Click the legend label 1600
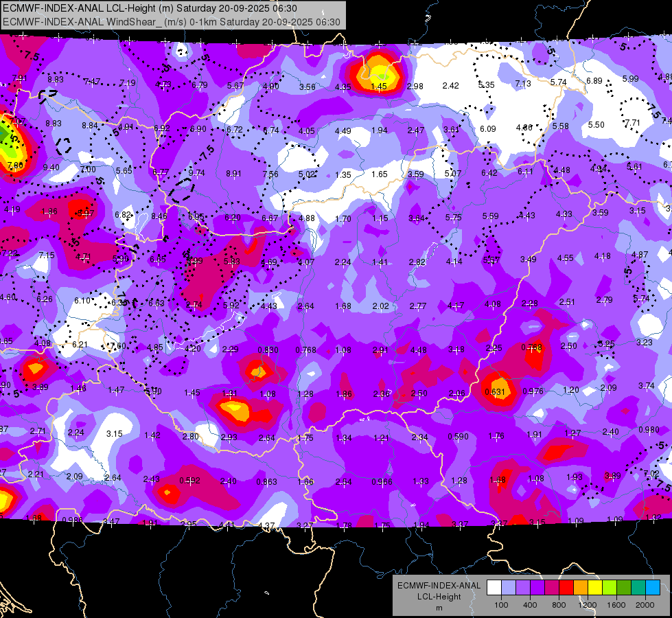Image resolution: width=672 pixels, height=618 pixels. tap(616, 605)
